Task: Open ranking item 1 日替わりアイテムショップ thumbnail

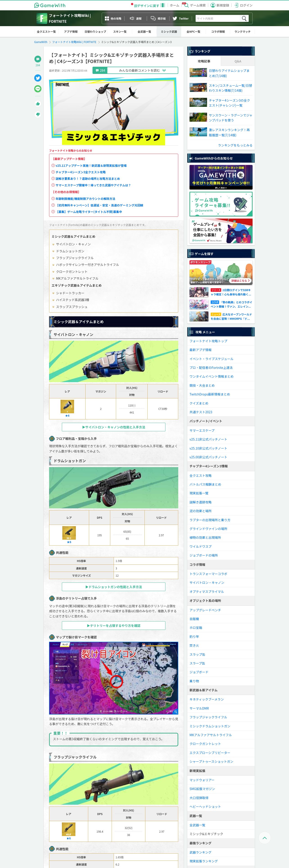Action: pyautogui.click(x=198, y=73)
